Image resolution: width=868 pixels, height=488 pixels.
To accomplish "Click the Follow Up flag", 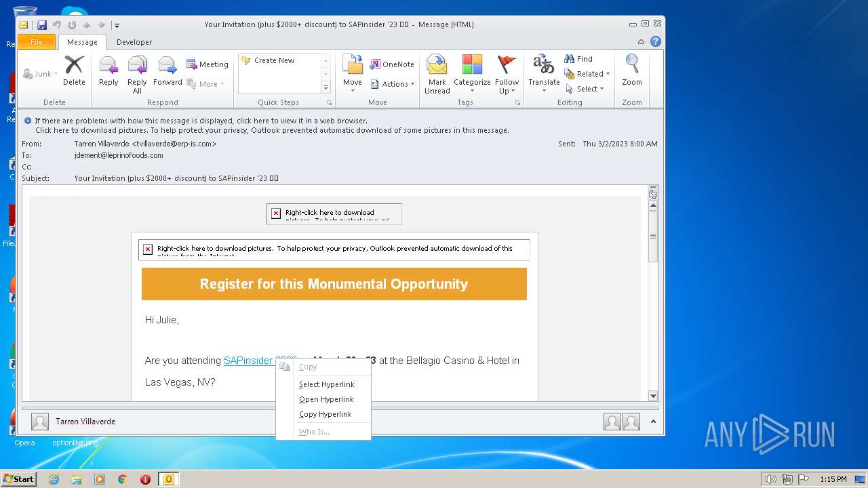I will (507, 75).
